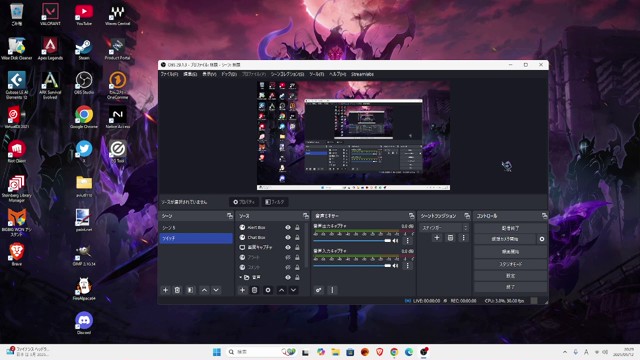This screenshot has width=640, height=360.
Task: Hide the 画面キャプチャ source
Action: (x=288, y=247)
